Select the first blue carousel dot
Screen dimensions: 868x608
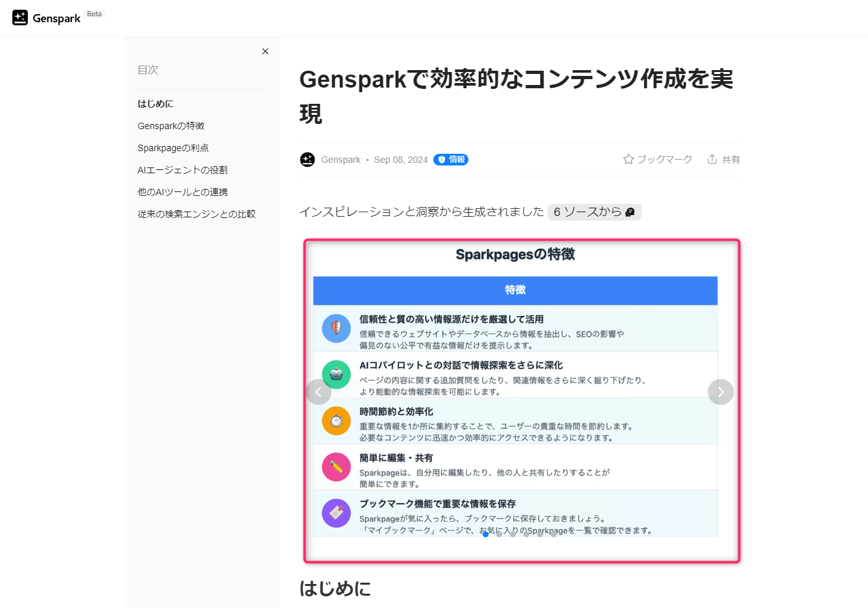[x=485, y=534]
